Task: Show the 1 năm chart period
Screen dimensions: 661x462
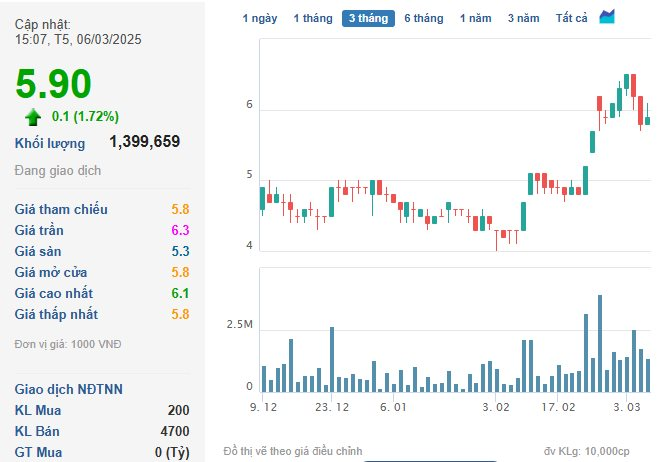Action: 476,18
